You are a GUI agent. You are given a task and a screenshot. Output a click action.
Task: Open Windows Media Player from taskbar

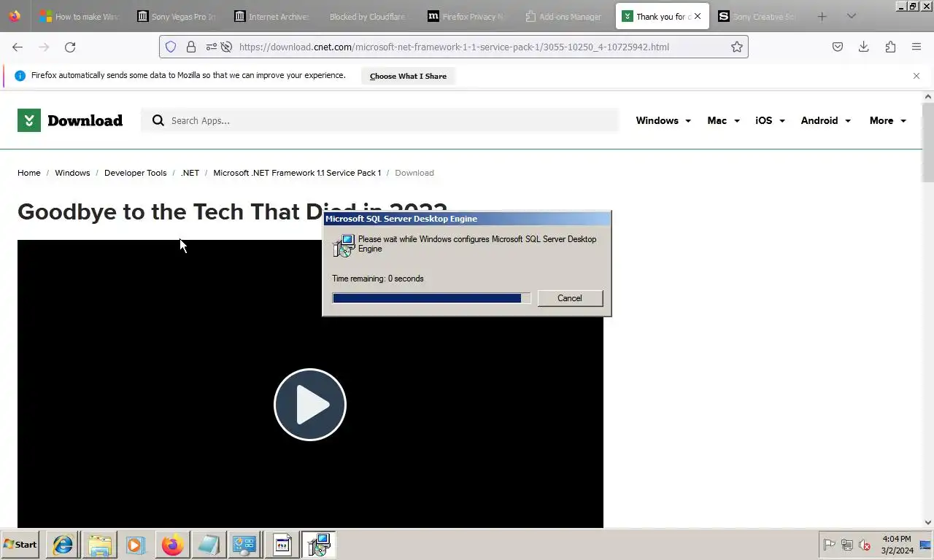136,545
